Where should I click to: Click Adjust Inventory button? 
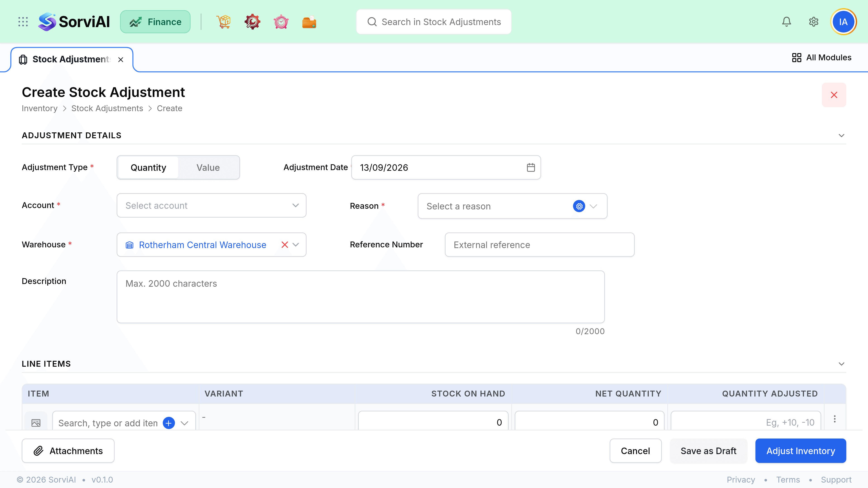(x=801, y=451)
